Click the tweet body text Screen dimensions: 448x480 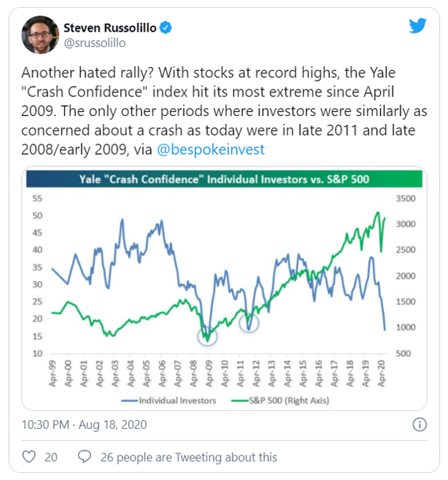click(216, 108)
